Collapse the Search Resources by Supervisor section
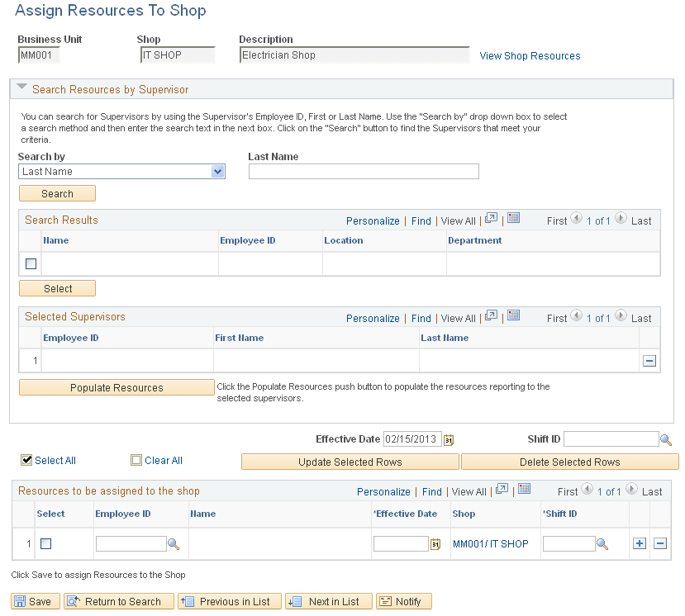This screenshot has height=616, width=685. (x=21, y=88)
